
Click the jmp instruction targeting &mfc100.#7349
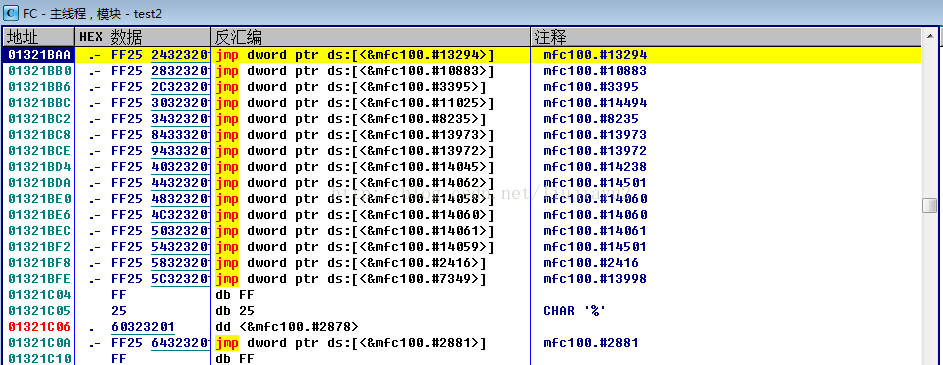[x=351, y=279]
